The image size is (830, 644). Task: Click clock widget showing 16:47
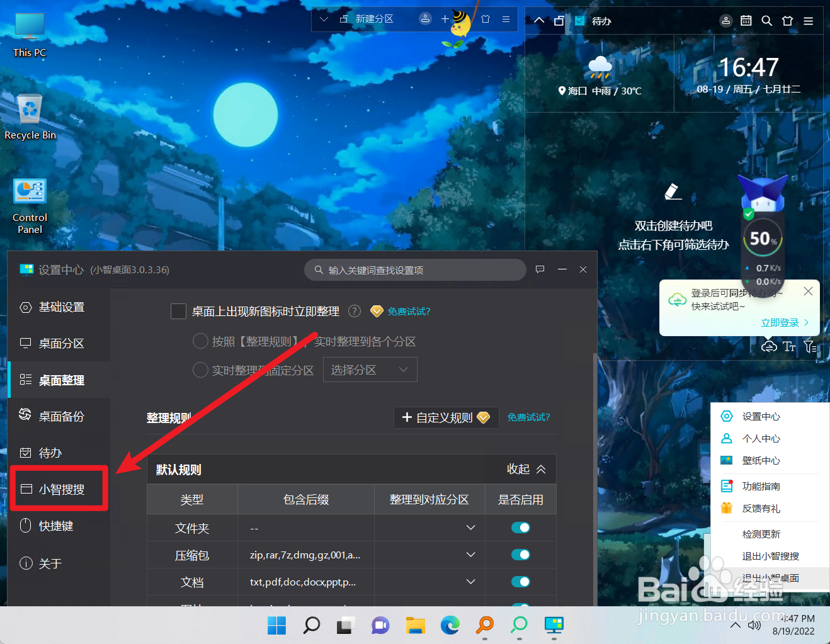click(749, 74)
